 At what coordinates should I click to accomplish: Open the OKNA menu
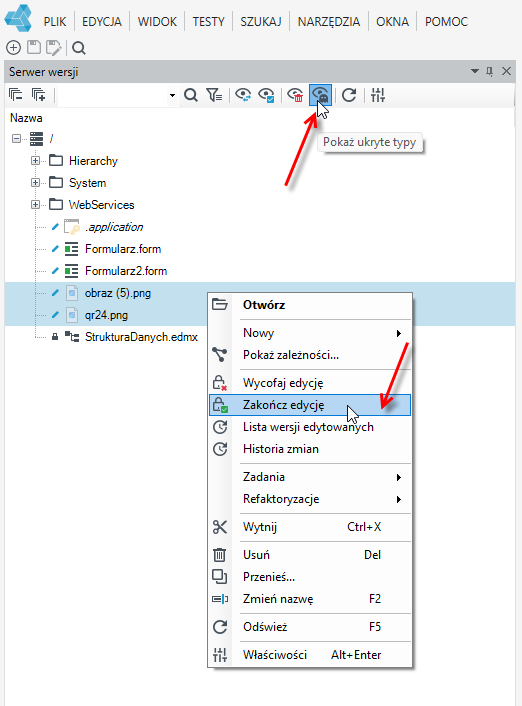pos(392,22)
